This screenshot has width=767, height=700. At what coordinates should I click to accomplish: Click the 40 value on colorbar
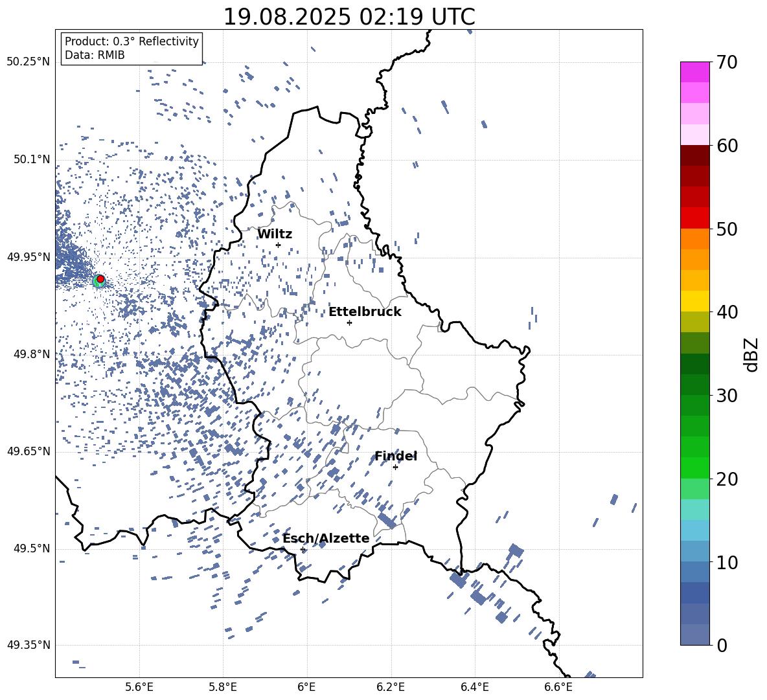click(x=727, y=312)
